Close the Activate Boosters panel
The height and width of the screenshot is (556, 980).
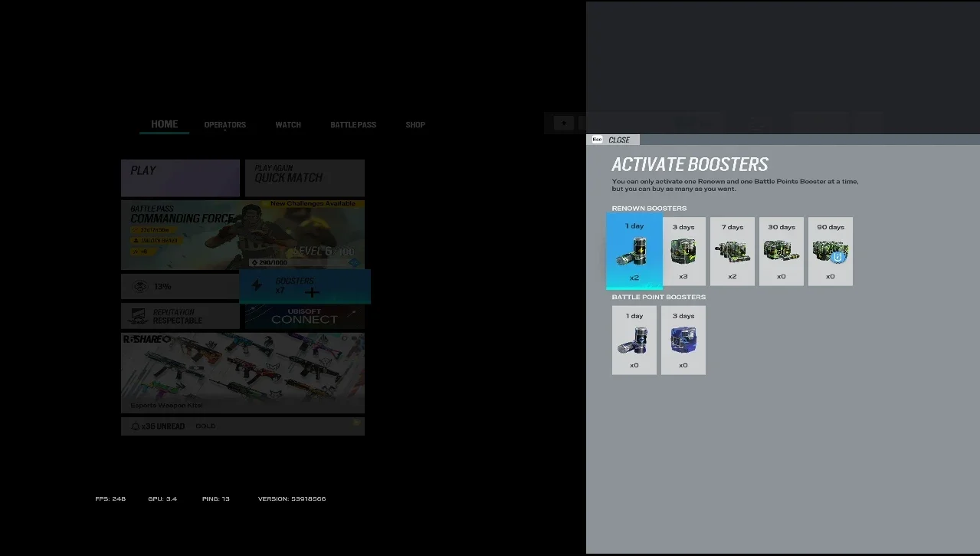coord(613,140)
